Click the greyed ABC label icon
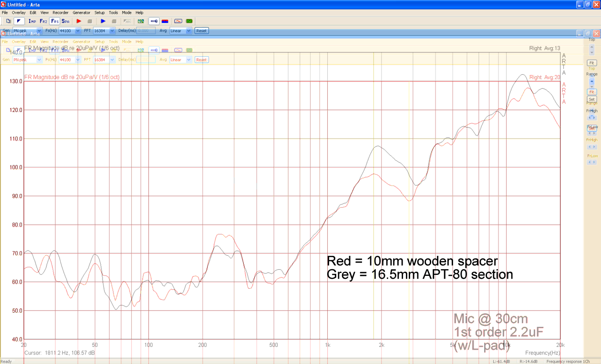The image size is (601, 364). [x=127, y=21]
